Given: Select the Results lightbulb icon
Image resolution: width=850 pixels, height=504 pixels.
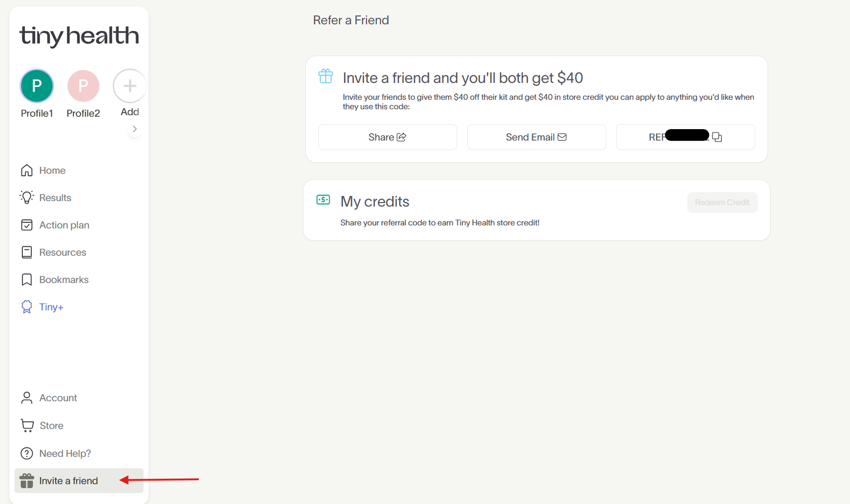Looking at the screenshot, I should (27, 197).
